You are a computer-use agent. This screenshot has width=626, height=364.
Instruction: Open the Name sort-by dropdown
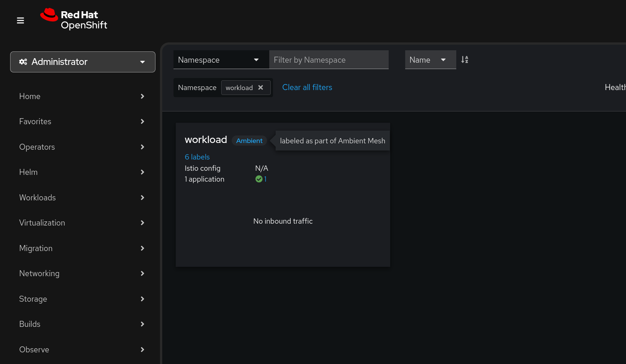tap(430, 60)
